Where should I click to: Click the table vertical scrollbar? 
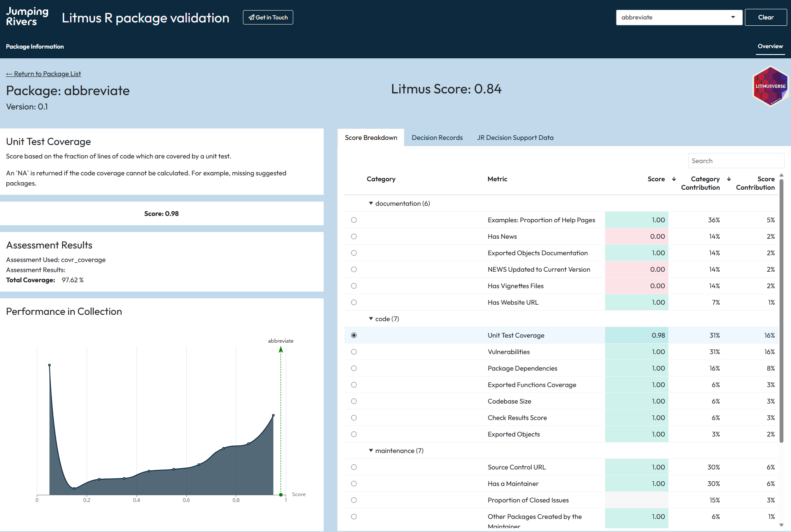[781, 311]
